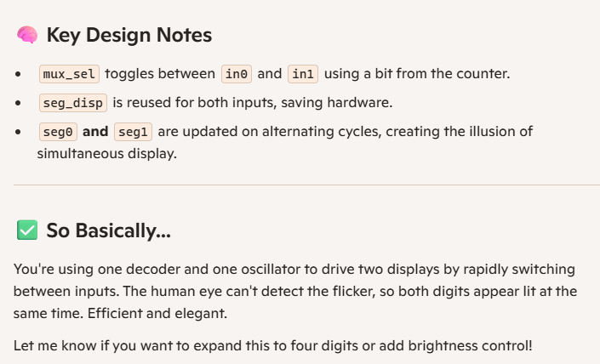The width and height of the screenshot is (600, 364).
Task: Click the Key Design Notes heading
Action: coord(129,35)
